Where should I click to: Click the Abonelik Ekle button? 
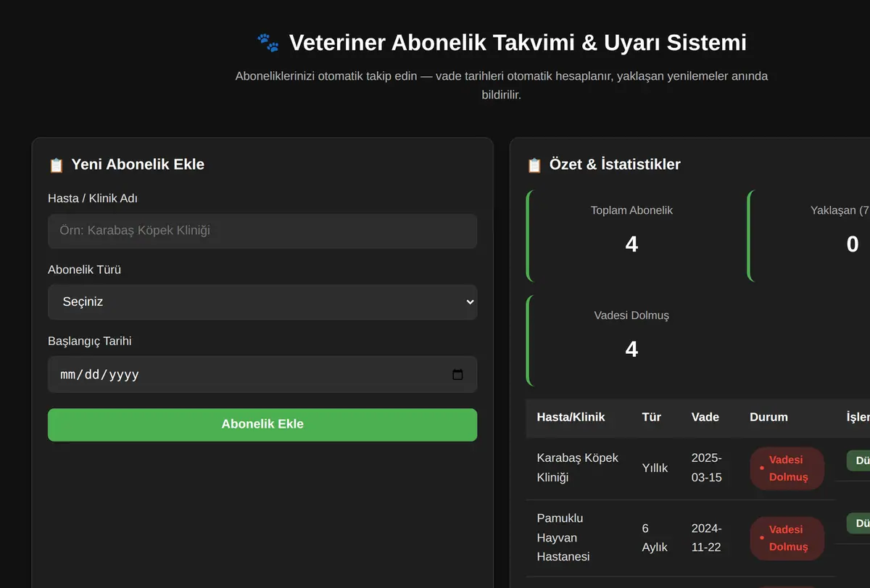point(262,425)
